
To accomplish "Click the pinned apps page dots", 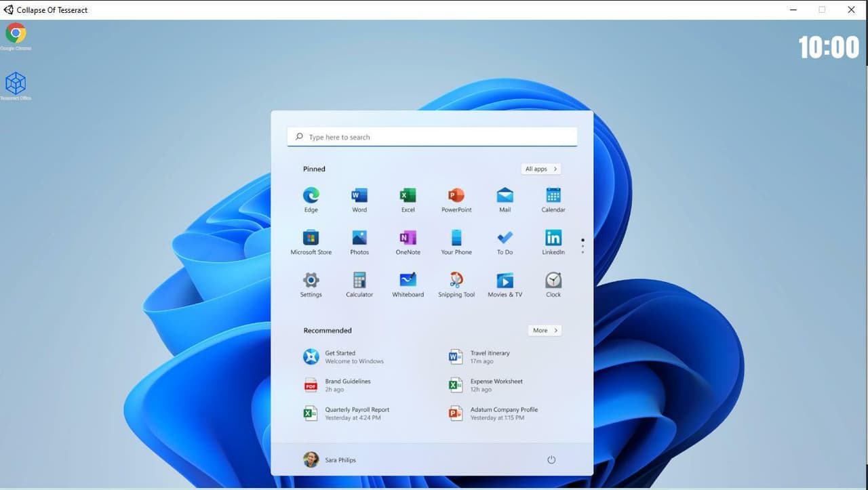I will coord(583,246).
